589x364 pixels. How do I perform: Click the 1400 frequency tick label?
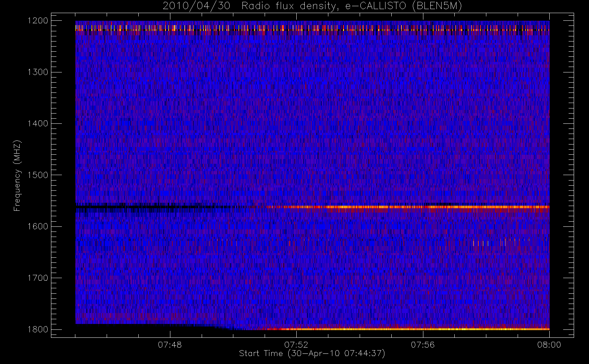pyautogui.click(x=38, y=124)
